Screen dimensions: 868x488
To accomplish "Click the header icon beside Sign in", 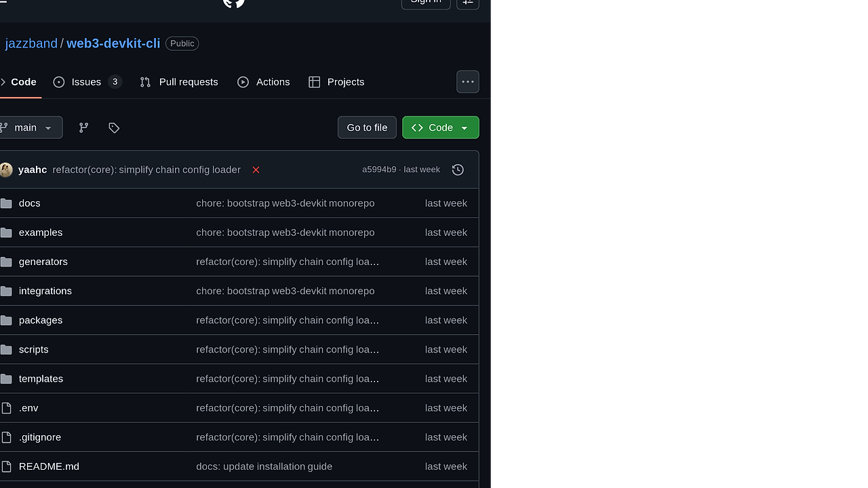I will coord(468,2).
